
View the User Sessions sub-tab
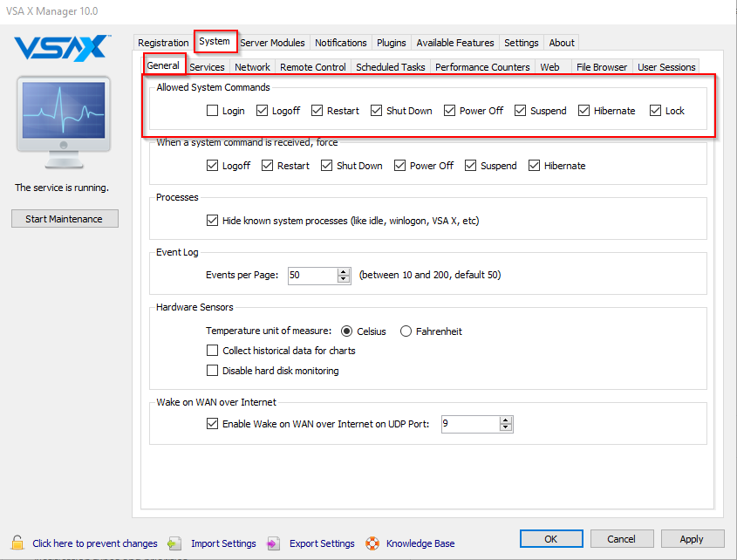tap(666, 67)
